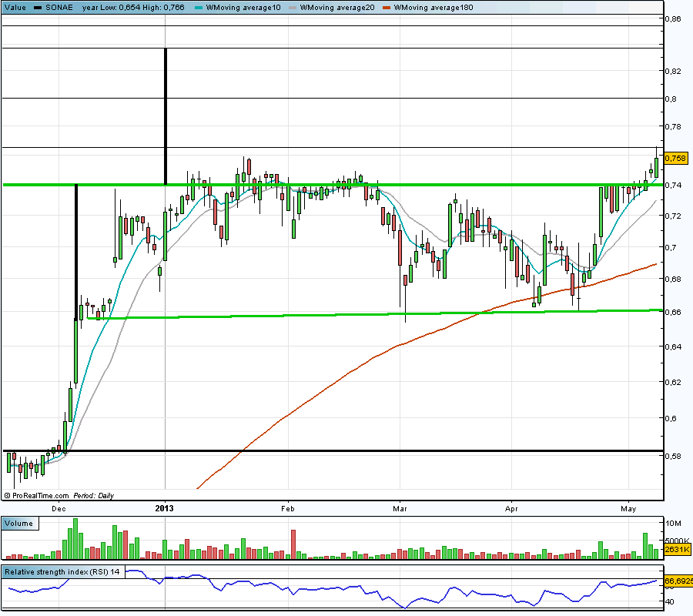The width and height of the screenshot is (693, 616).
Task: Click the May date axis label
Action: pos(628,509)
